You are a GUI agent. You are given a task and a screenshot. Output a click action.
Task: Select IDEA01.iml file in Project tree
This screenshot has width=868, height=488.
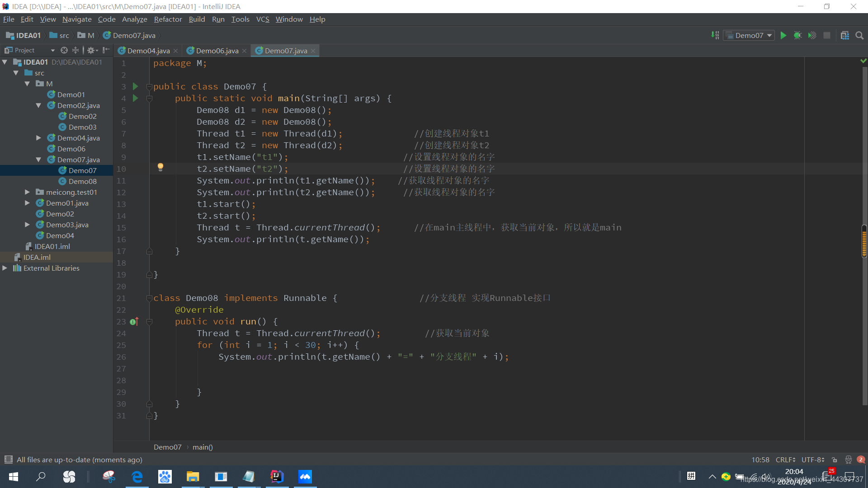point(48,246)
